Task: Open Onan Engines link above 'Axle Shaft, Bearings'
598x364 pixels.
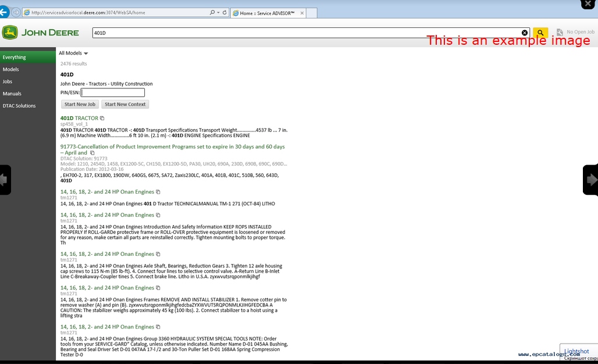Action: pyautogui.click(x=107, y=254)
